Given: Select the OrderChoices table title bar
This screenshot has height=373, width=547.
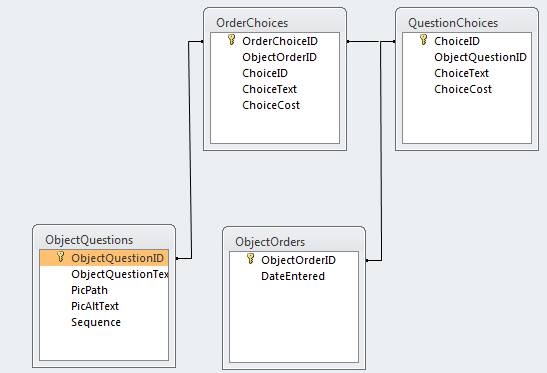Looking at the screenshot, I should (275, 23).
